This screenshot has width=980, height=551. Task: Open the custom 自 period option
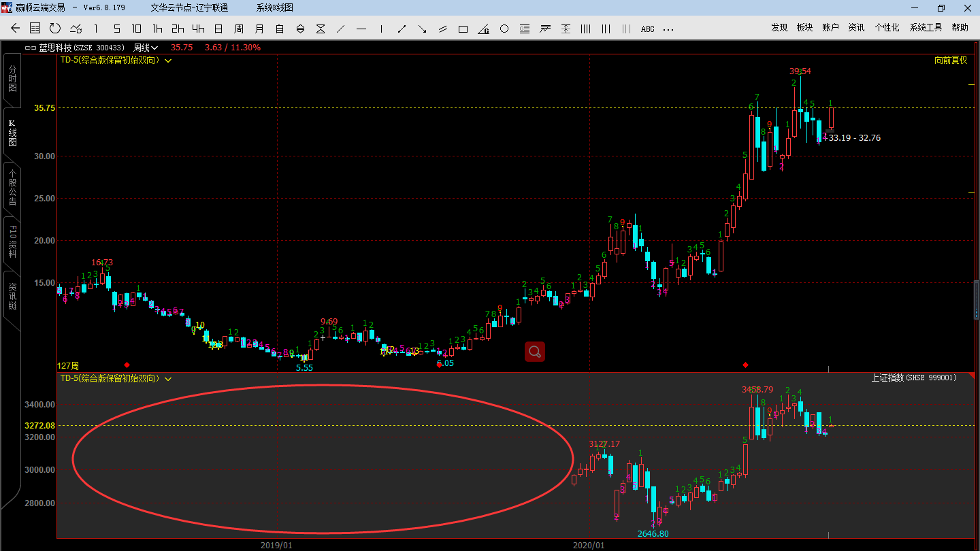[280, 29]
